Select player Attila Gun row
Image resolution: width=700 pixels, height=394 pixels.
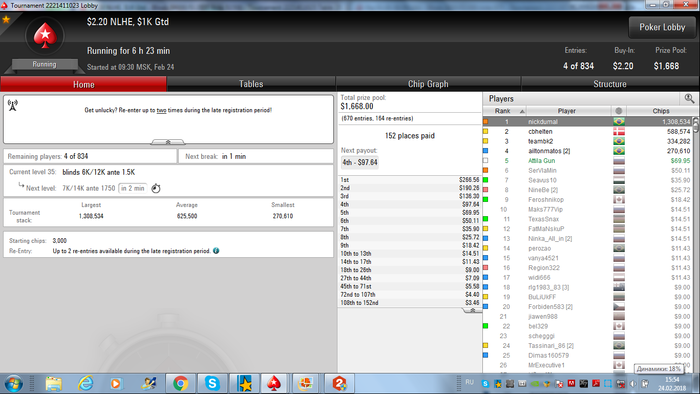588,161
